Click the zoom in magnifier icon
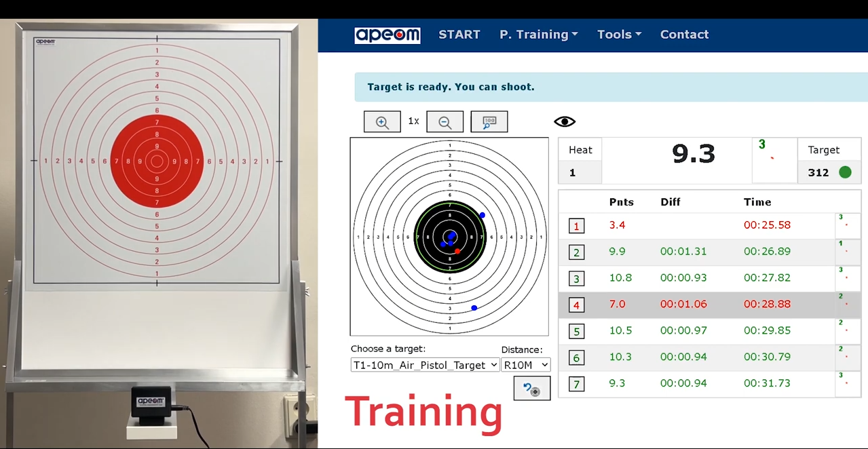This screenshot has width=868, height=449. [382, 122]
